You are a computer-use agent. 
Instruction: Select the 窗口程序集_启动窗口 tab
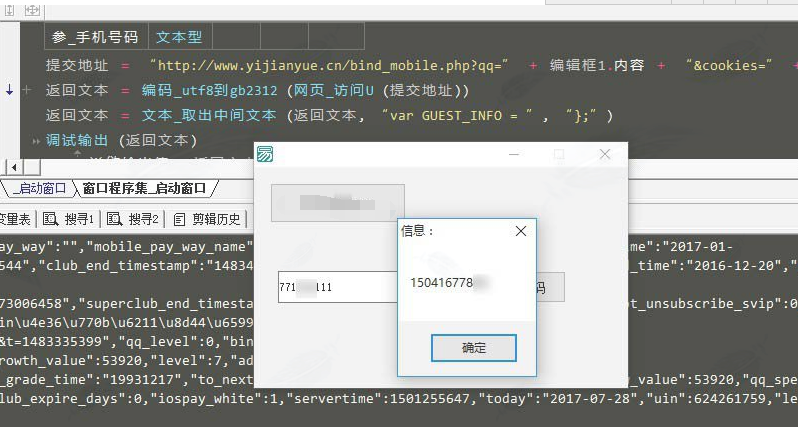pyautogui.click(x=144, y=188)
